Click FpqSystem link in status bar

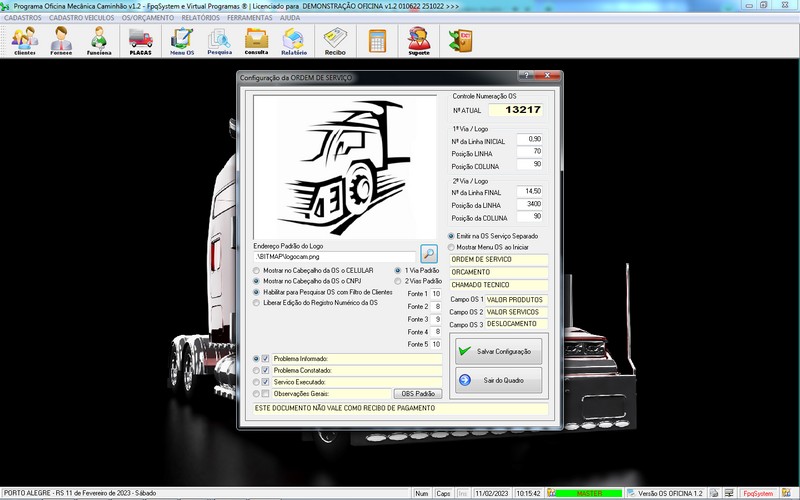coord(758,493)
